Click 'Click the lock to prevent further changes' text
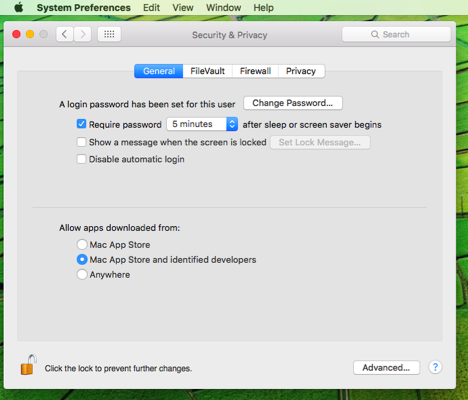Image resolution: width=468 pixels, height=400 pixels. click(x=118, y=368)
